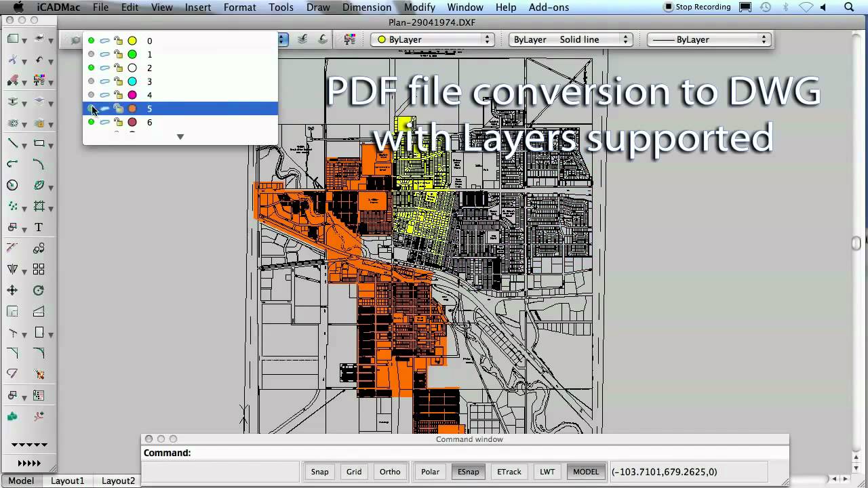Select the Line drawing tool
Image resolution: width=868 pixels, height=488 pixels.
tap(12, 143)
